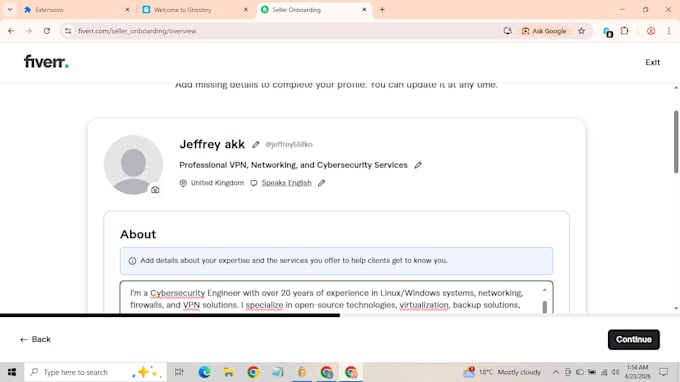
Task: View site information icon in address bar
Action: tap(68, 31)
